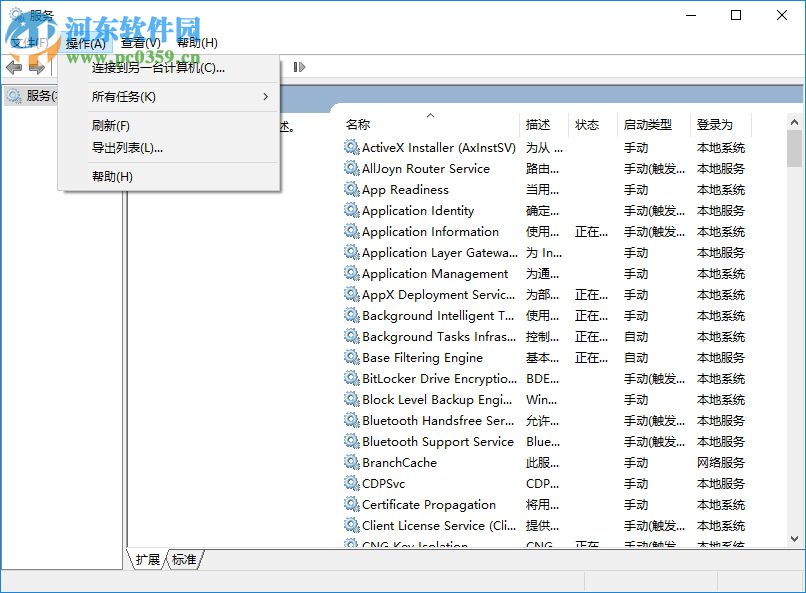Click the Application Identity service icon
Image resolution: width=806 pixels, height=593 pixels.
pyautogui.click(x=352, y=210)
